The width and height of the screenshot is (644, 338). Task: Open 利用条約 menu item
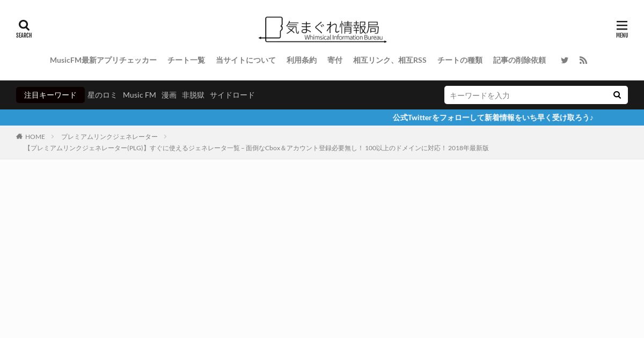point(302,60)
